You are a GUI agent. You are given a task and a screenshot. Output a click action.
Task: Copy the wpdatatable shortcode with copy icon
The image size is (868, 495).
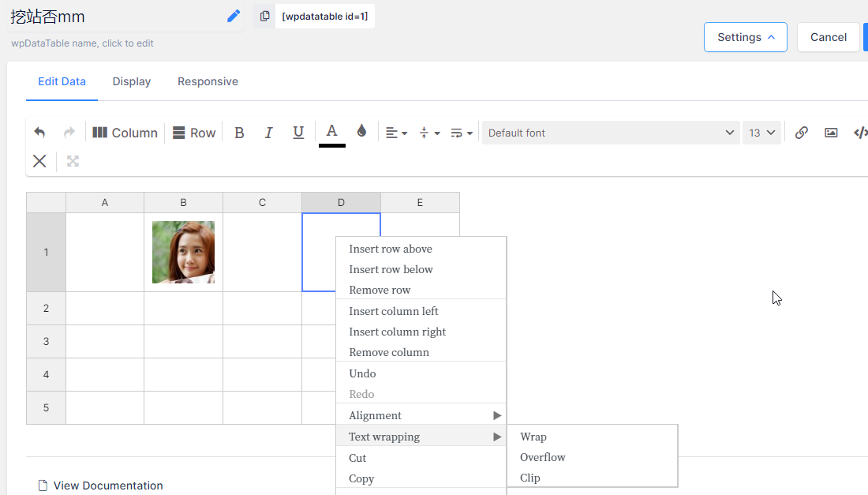[264, 16]
